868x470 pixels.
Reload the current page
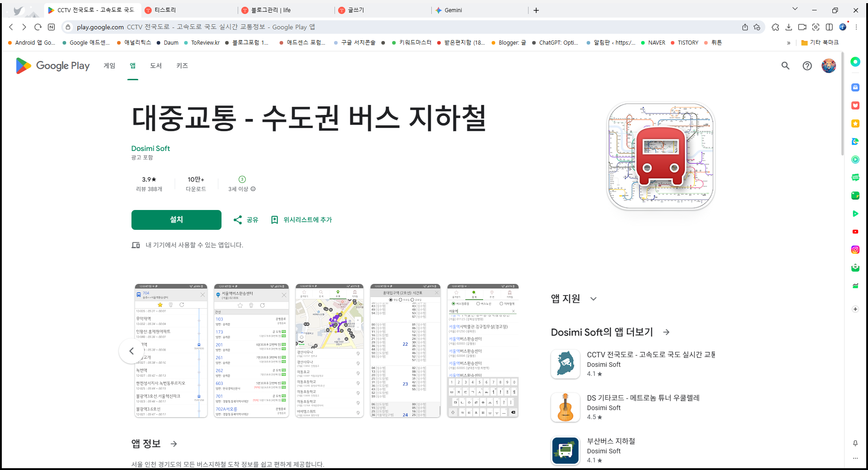click(x=38, y=27)
